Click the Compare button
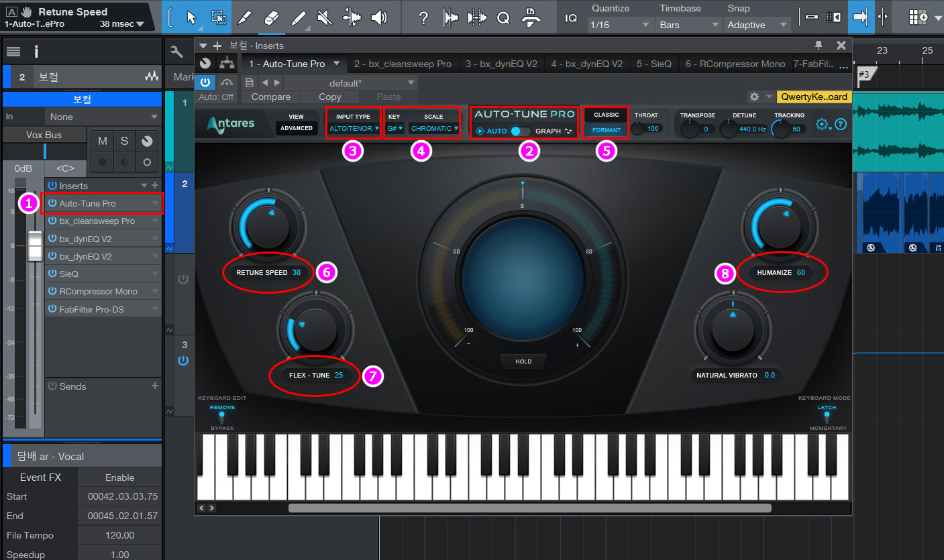Image resolution: width=944 pixels, height=560 pixels. pyautogui.click(x=271, y=97)
